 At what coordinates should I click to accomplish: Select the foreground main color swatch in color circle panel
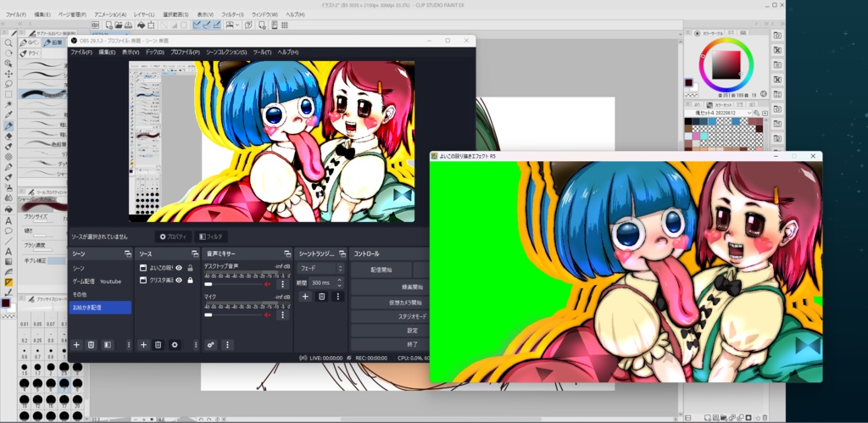(688, 82)
